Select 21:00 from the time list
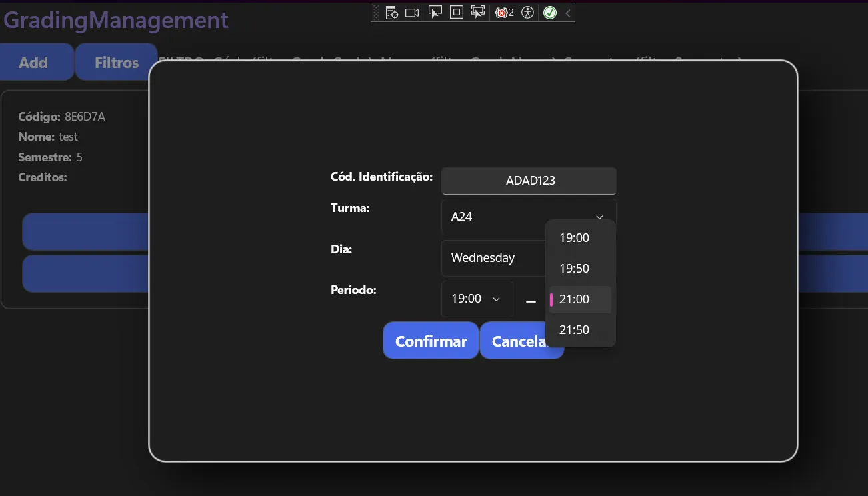Screen dimensions: 868x496 pos(575,299)
